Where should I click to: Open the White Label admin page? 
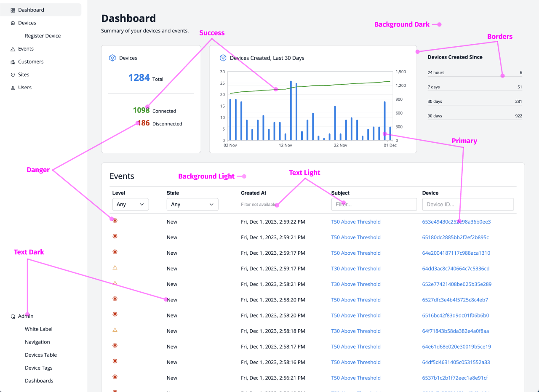pos(39,329)
